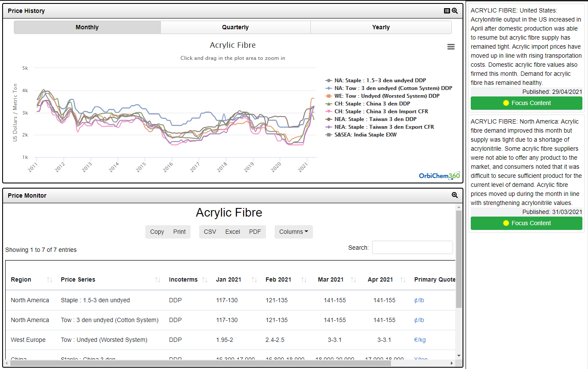The image size is (588, 369).
Task: Open Focus Content for 29/04/2021 article
Action: tap(526, 103)
